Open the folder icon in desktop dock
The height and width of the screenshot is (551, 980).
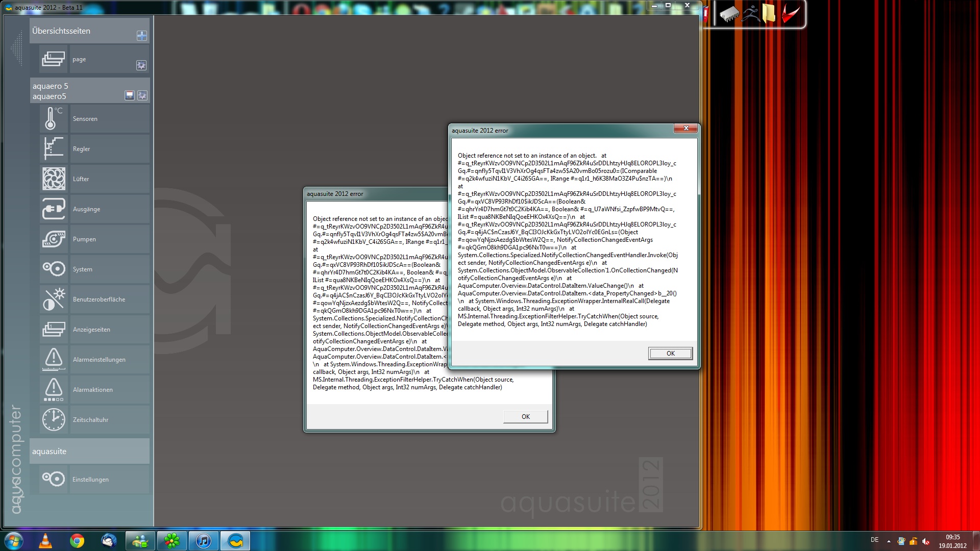coord(769,14)
